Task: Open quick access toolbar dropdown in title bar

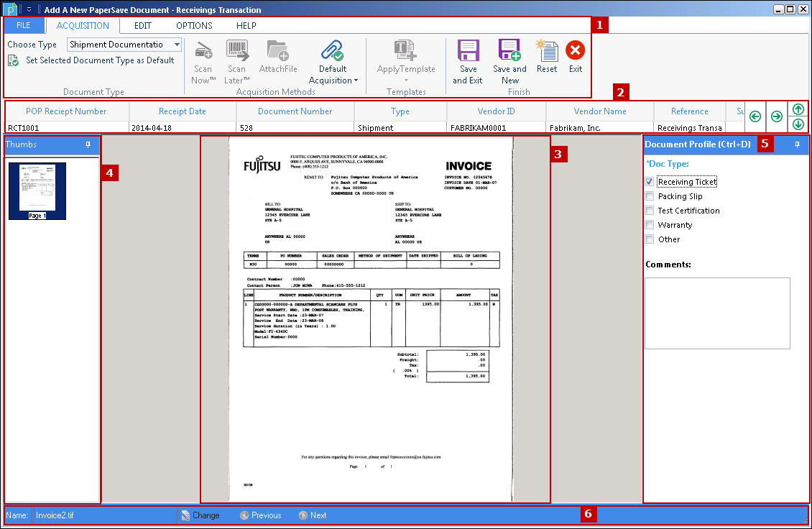Action: click(29, 9)
